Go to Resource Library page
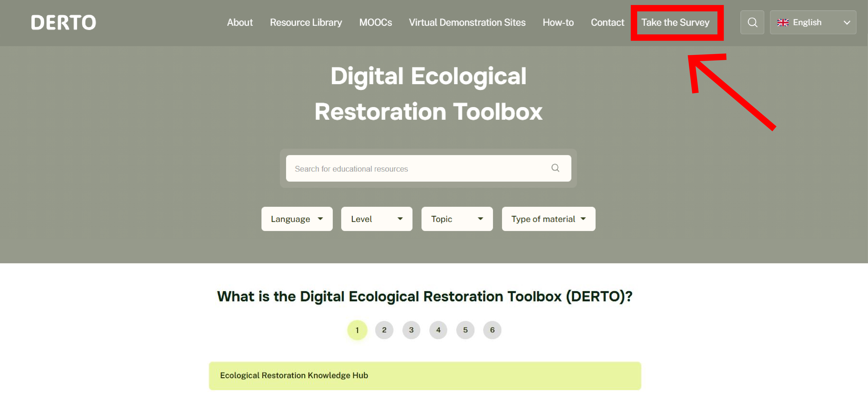The height and width of the screenshot is (393, 868). coord(306,22)
